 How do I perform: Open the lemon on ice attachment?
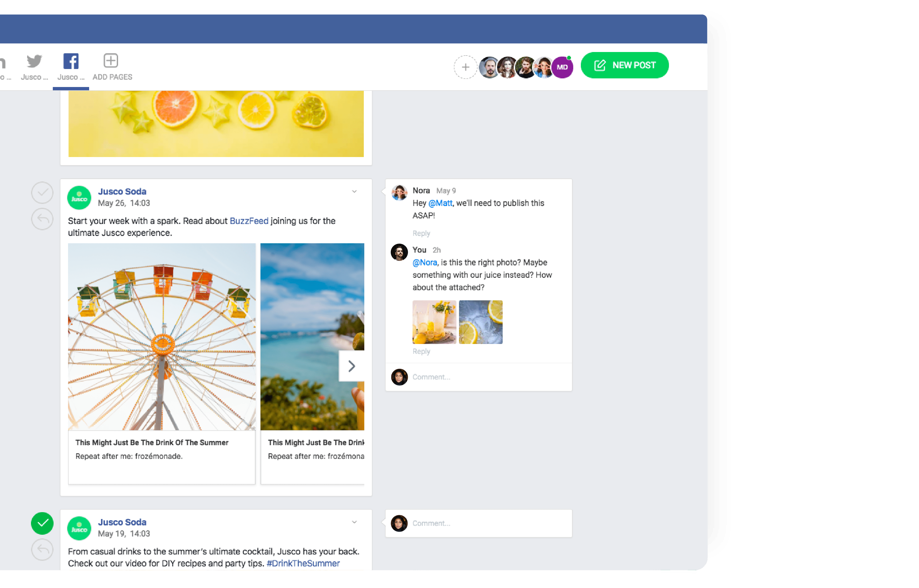click(x=480, y=322)
